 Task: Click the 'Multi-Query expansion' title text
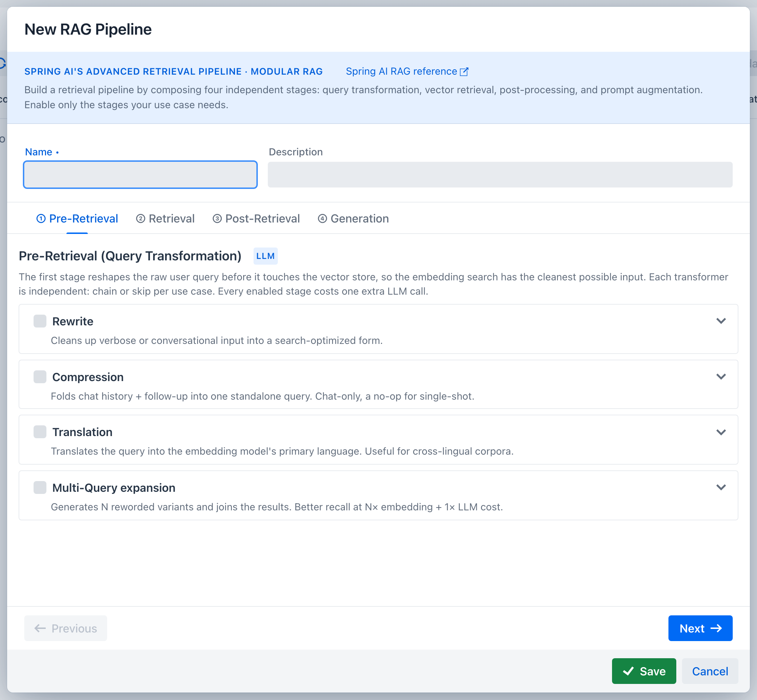114,487
